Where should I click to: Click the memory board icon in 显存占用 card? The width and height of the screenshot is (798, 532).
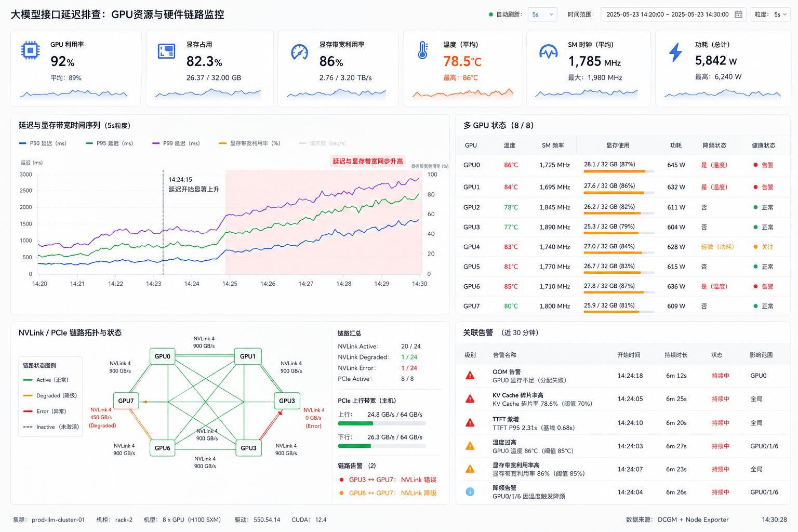pos(166,51)
